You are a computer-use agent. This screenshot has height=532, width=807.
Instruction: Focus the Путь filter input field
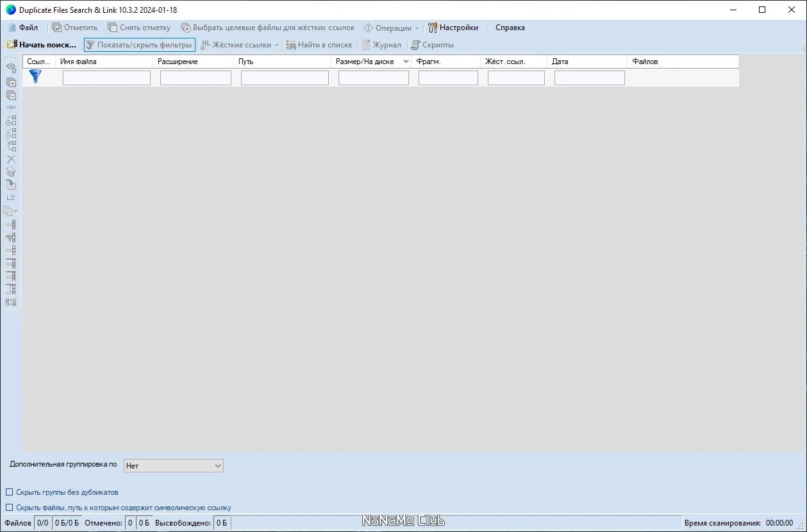click(x=285, y=78)
